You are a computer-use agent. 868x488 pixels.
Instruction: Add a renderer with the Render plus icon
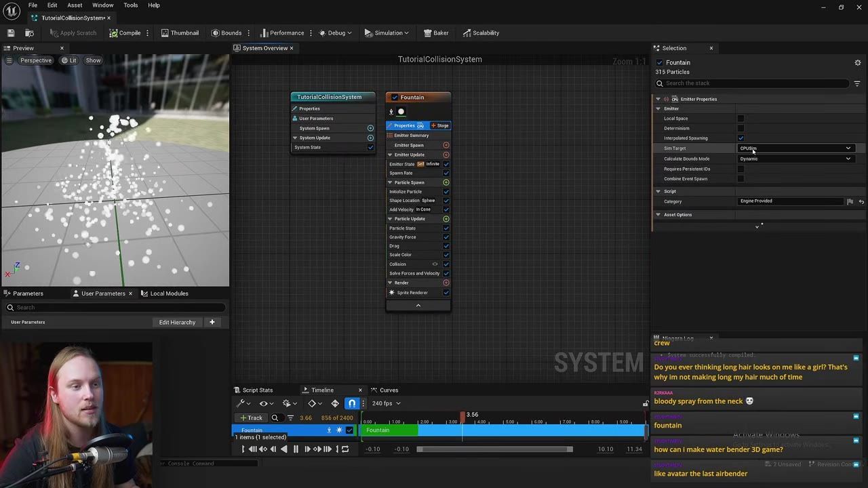446,283
